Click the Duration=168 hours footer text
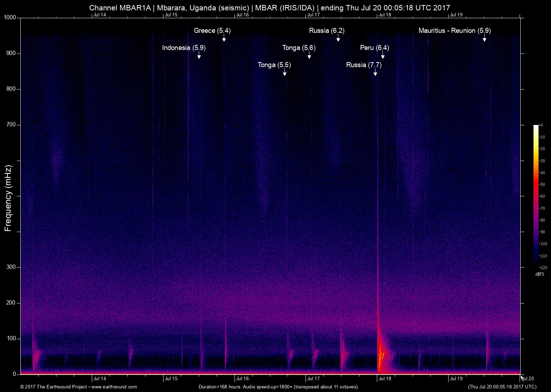 (x=278, y=387)
